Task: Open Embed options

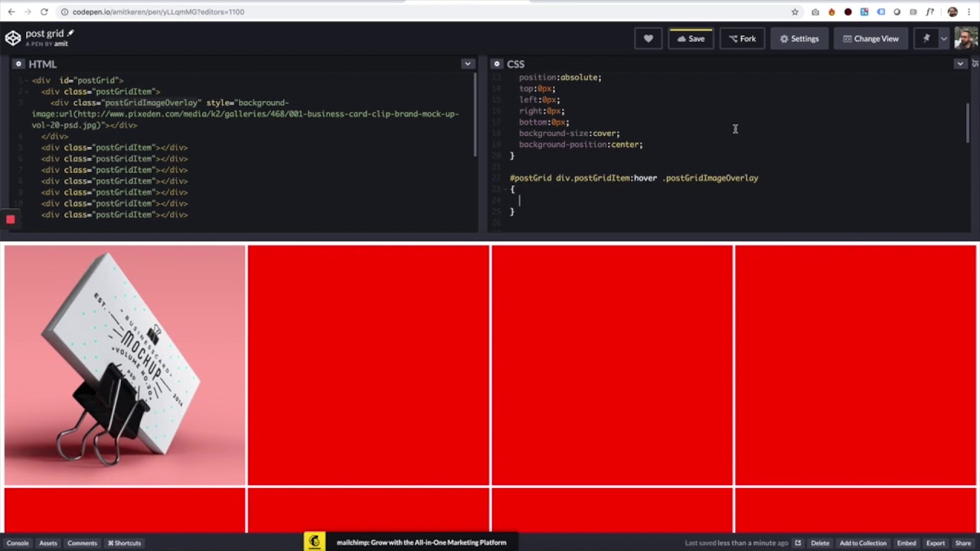Action: click(906, 543)
